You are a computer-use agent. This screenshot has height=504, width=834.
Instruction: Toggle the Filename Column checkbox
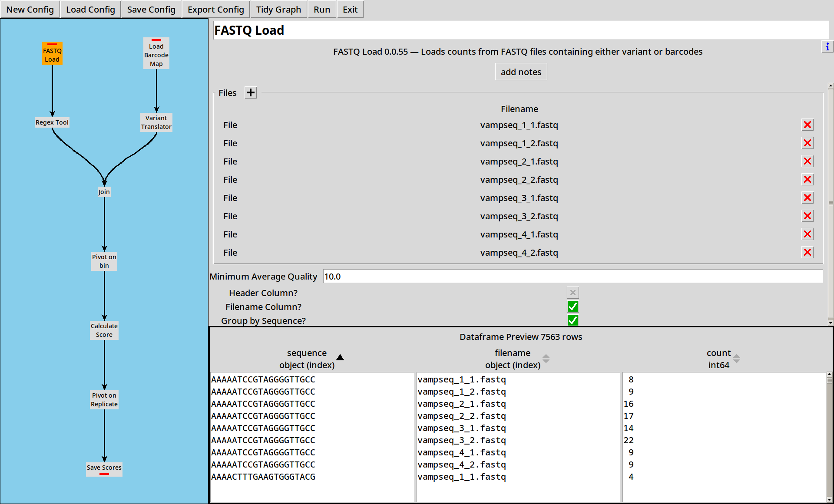[573, 306]
